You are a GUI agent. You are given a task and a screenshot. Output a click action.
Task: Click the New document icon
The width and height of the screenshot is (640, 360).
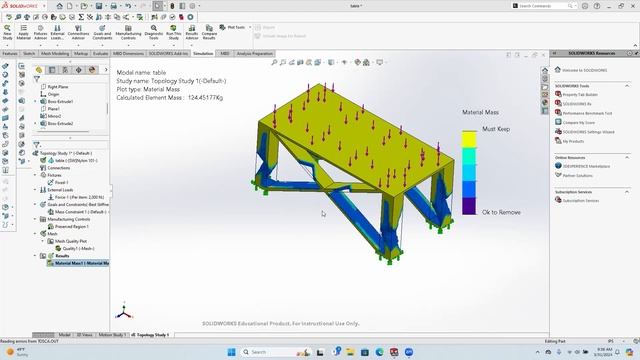[70, 6]
